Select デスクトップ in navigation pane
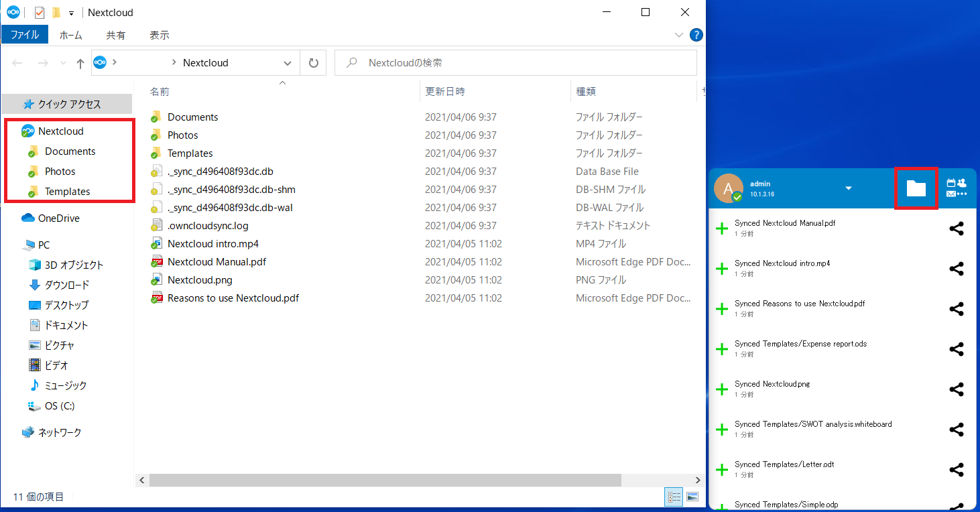 [66, 306]
